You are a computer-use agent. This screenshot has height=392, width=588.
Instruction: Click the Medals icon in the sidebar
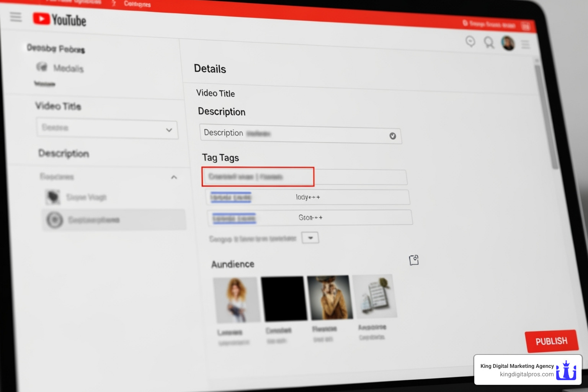42,67
